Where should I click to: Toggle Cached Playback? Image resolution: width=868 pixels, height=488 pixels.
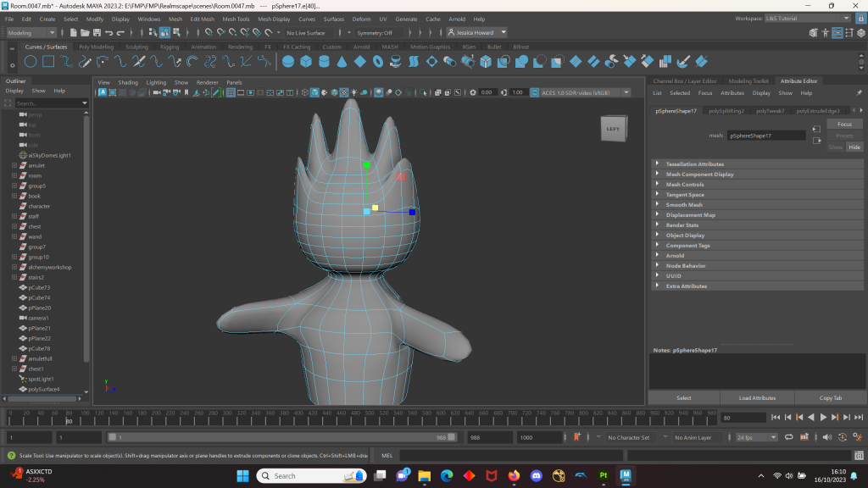(x=804, y=437)
